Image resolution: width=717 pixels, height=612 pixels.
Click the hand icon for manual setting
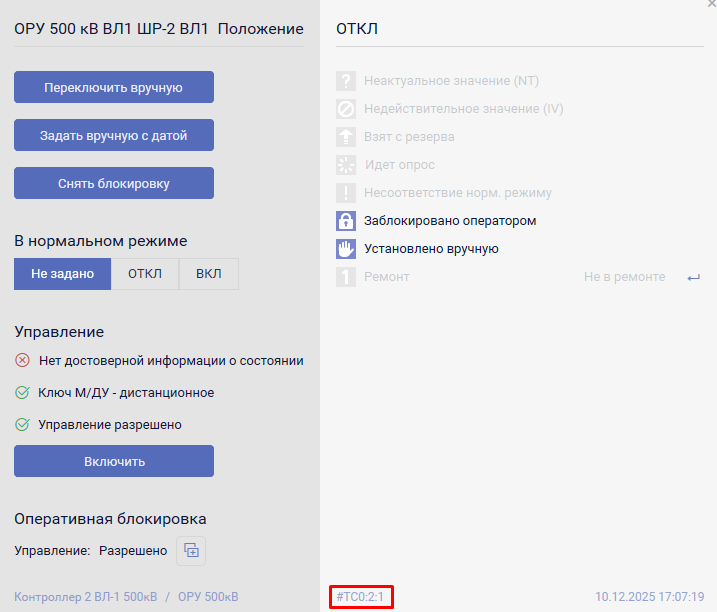[x=346, y=249]
